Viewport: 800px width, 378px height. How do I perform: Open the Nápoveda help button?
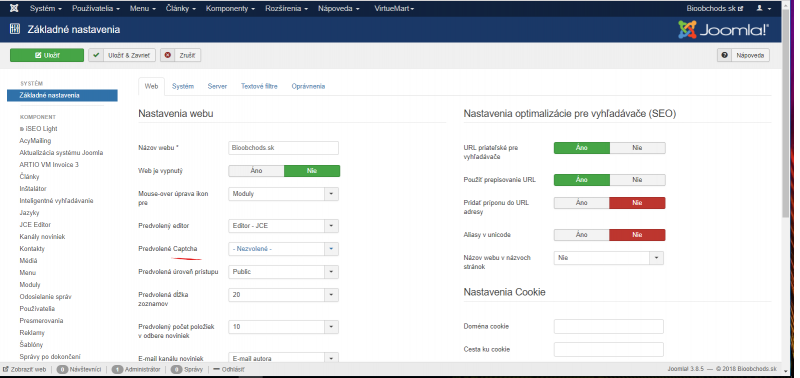click(x=743, y=55)
